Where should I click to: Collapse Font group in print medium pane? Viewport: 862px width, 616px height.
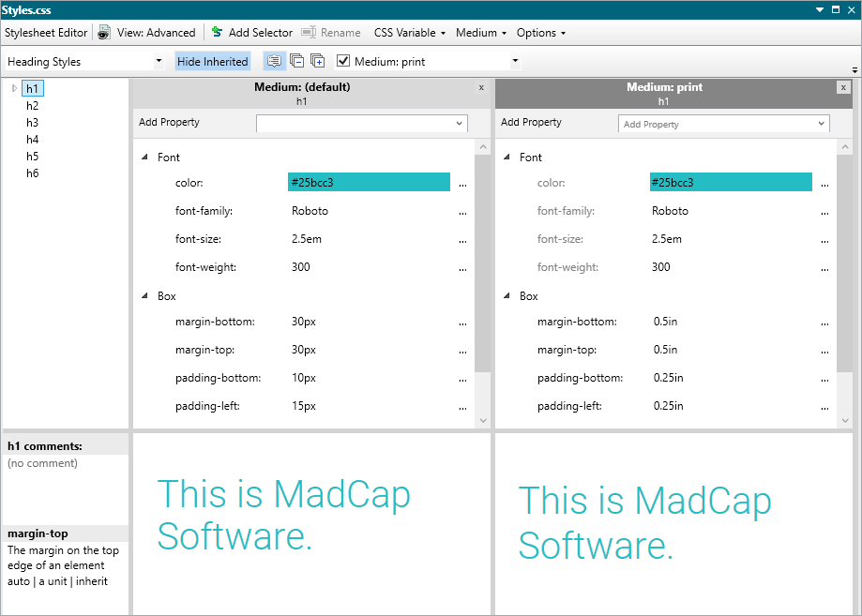tap(507, 158)
